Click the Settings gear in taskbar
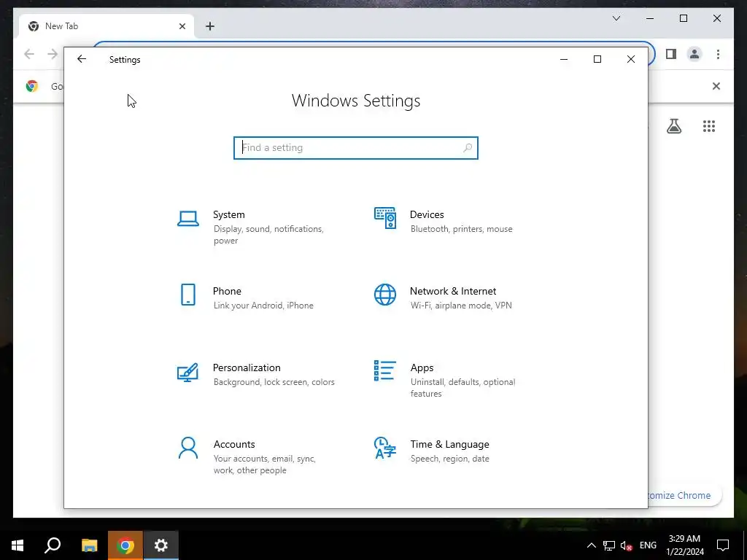This screenshot has height=560, width=747. coord(161,545)
